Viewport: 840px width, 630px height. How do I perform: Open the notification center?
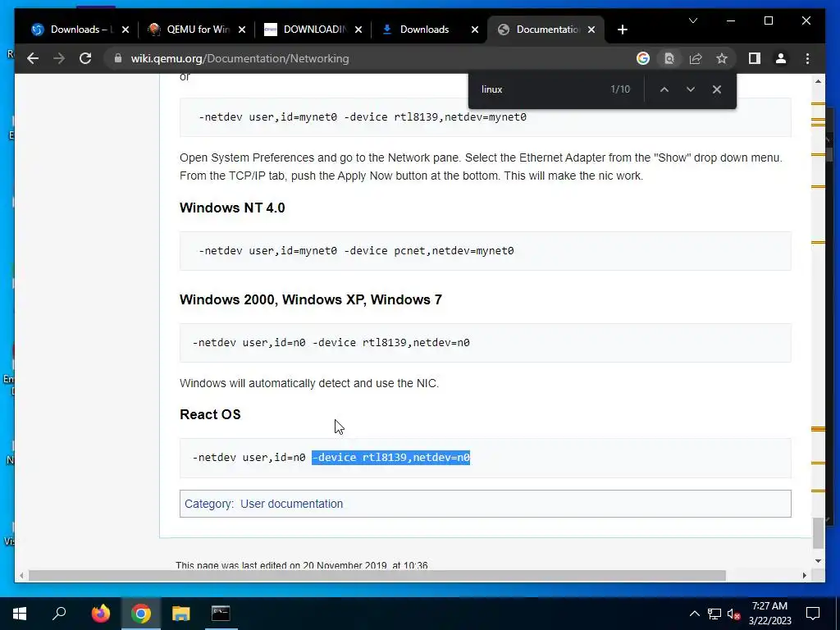pyautogui.click(x=813, y=614)
